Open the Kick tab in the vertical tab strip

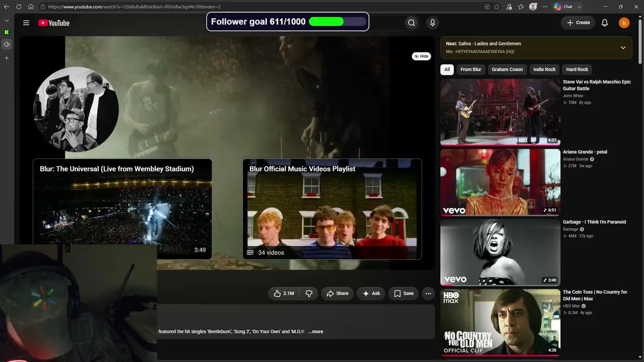click(x=7, y=32)
